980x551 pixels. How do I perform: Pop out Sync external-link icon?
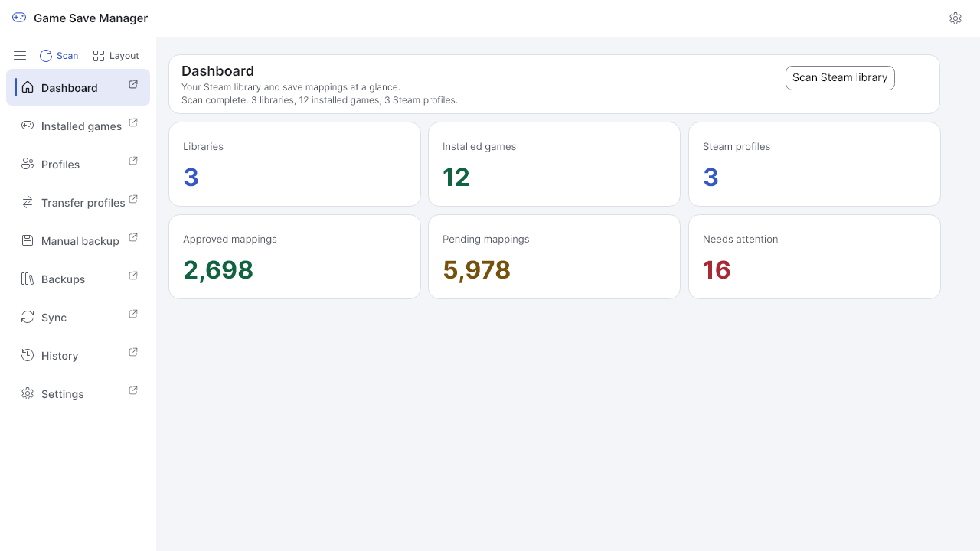(133, 314)
